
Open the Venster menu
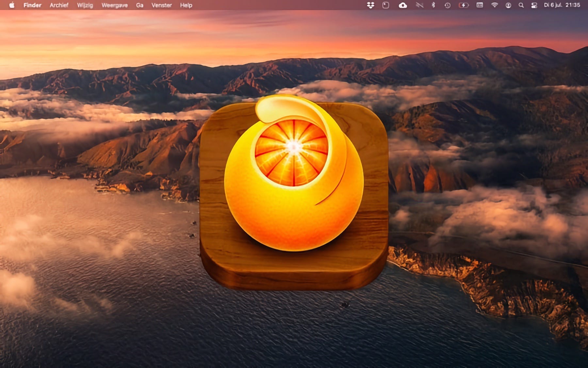point(161,5)
